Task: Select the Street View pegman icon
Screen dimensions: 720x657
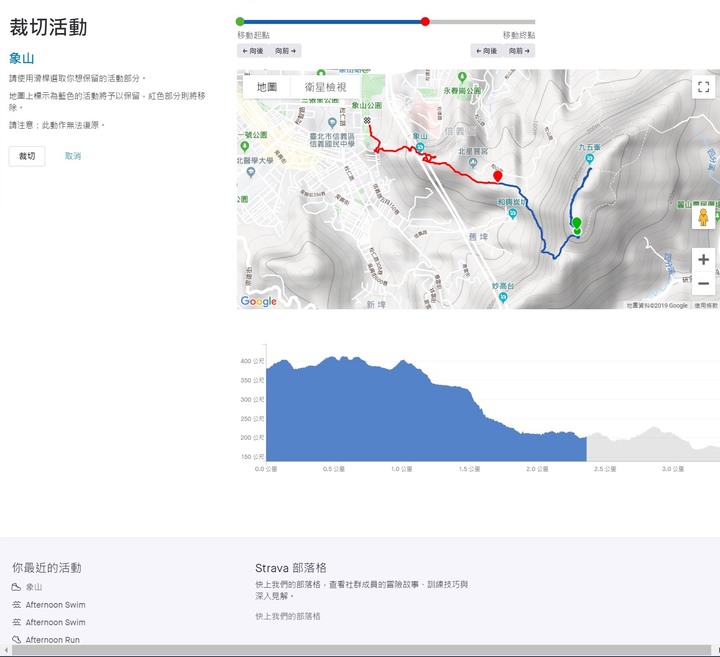Action: (703, 217)
